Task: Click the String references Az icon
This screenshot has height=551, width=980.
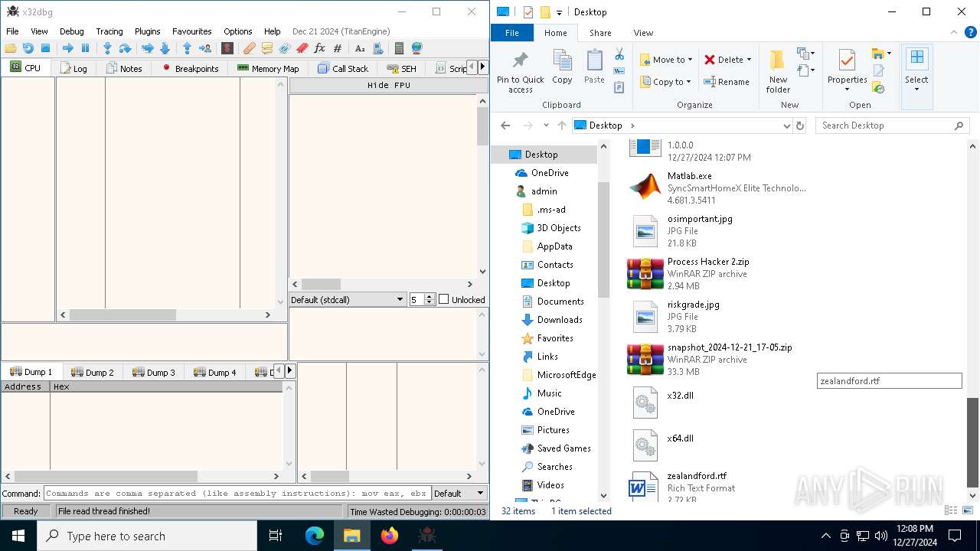Action: pyautogui.click(x=360, y=48)
